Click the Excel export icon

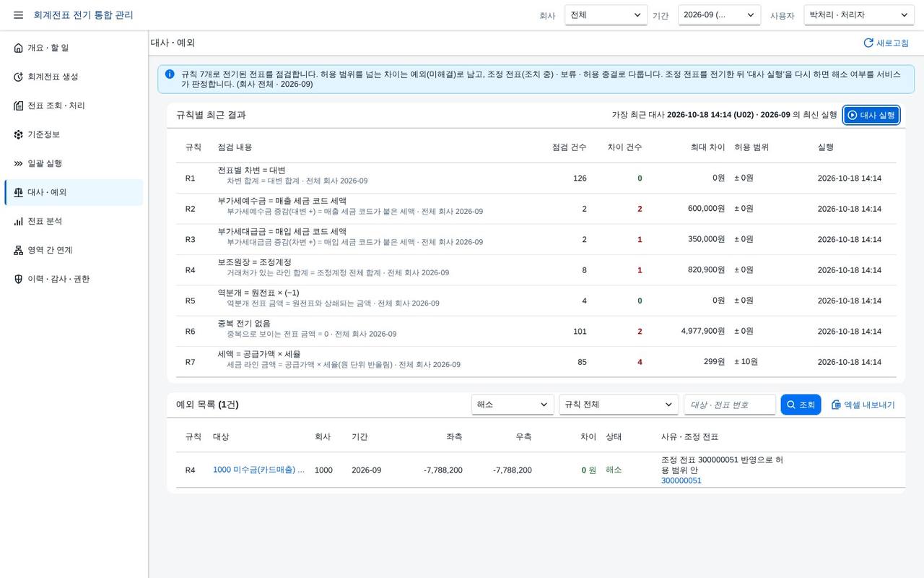click(836, 405)
